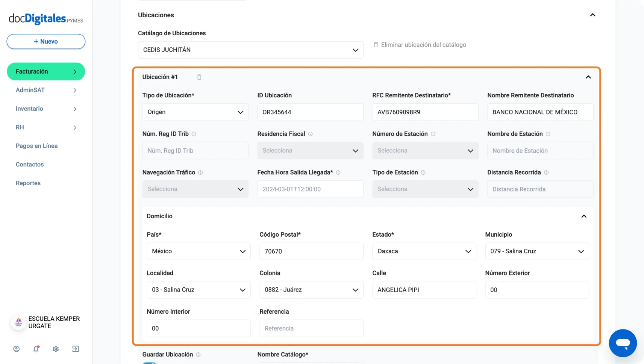
Task: Edit the Número Interior field
Action: [x=199, y=329]
